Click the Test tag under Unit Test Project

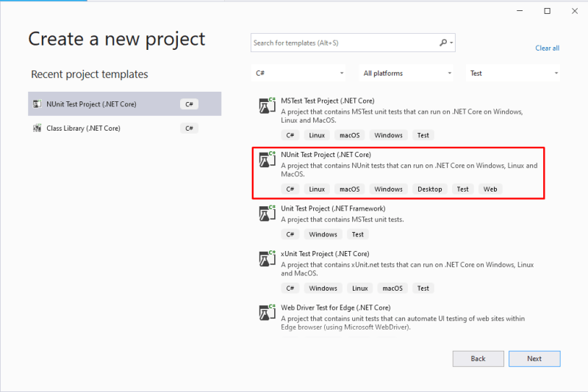(x=358, y=234)
